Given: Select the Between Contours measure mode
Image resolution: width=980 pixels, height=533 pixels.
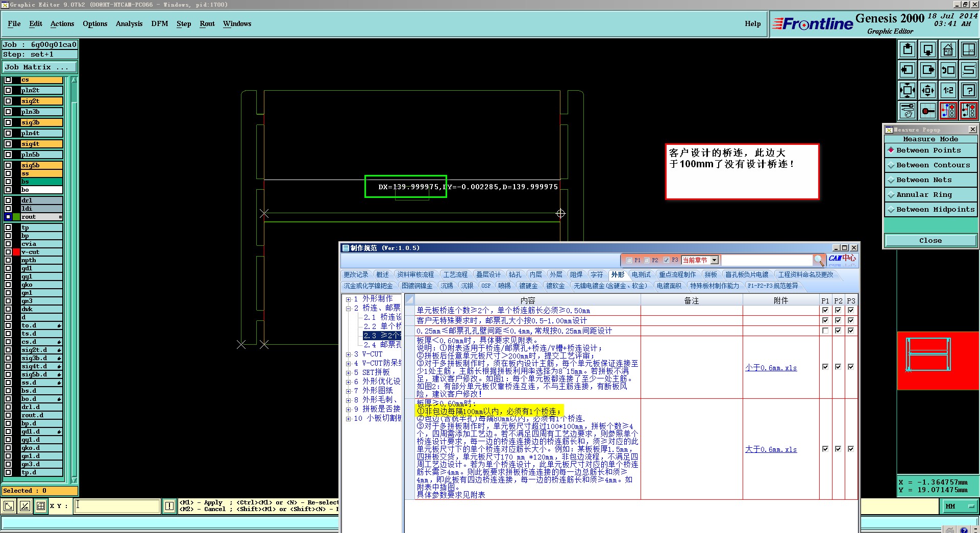Looking at the screenshot, I should (x=930, y=165).
